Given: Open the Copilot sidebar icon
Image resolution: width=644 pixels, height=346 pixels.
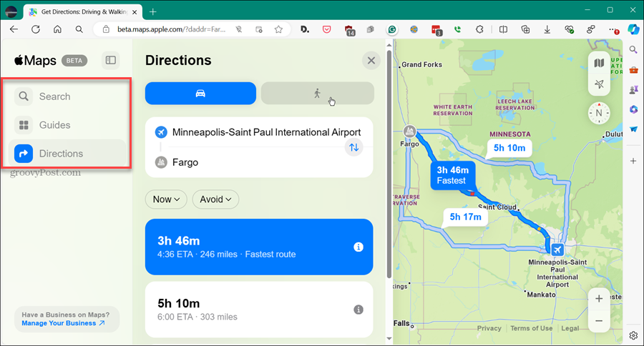Looking at the screenshot, I should point(633,29).
